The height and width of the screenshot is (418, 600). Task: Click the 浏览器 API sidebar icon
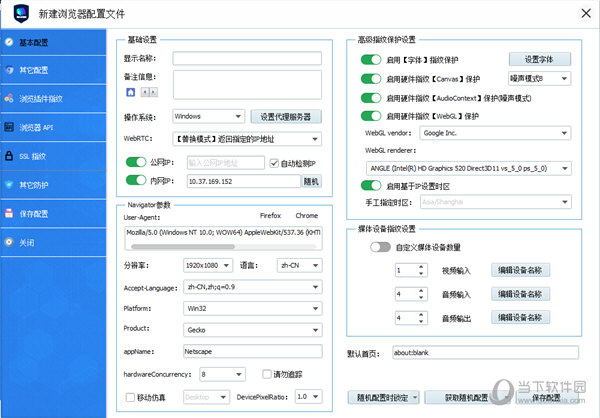click(9, 128)
